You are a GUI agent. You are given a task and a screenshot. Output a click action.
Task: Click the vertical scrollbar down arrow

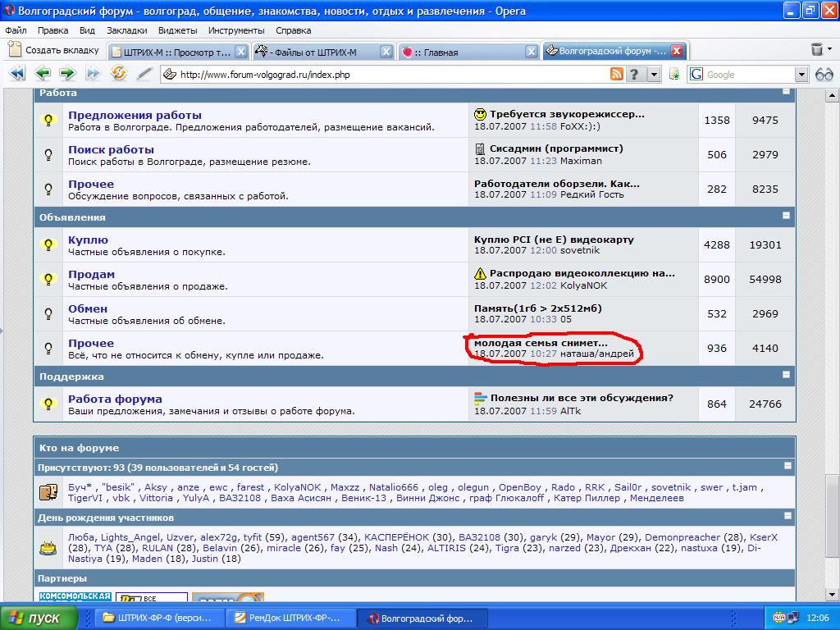832,594
